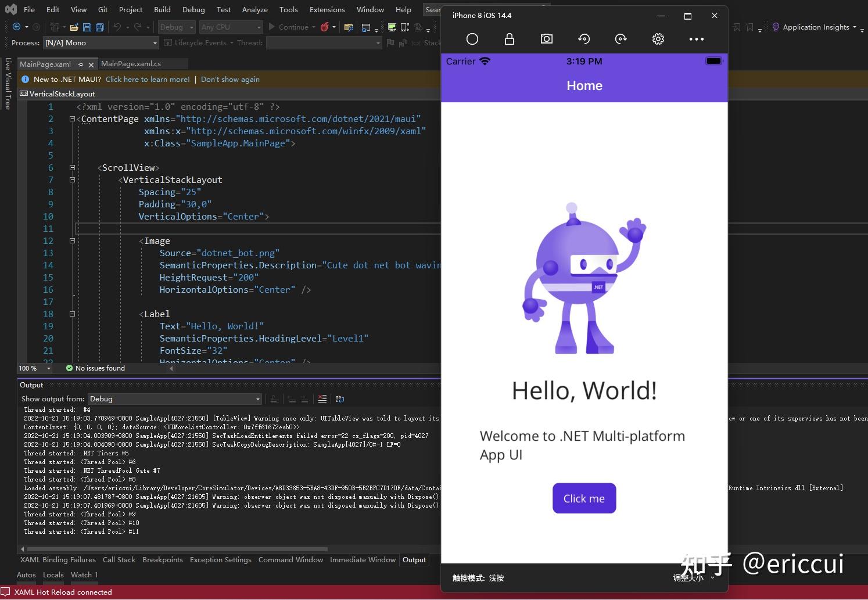
Task: Open the Immediate Window tab
Action: click(363, 560)
